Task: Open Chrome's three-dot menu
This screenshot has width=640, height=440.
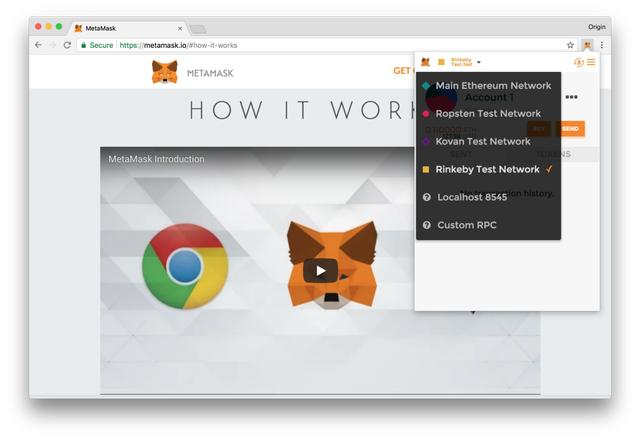Action: (x=602, y=45)
